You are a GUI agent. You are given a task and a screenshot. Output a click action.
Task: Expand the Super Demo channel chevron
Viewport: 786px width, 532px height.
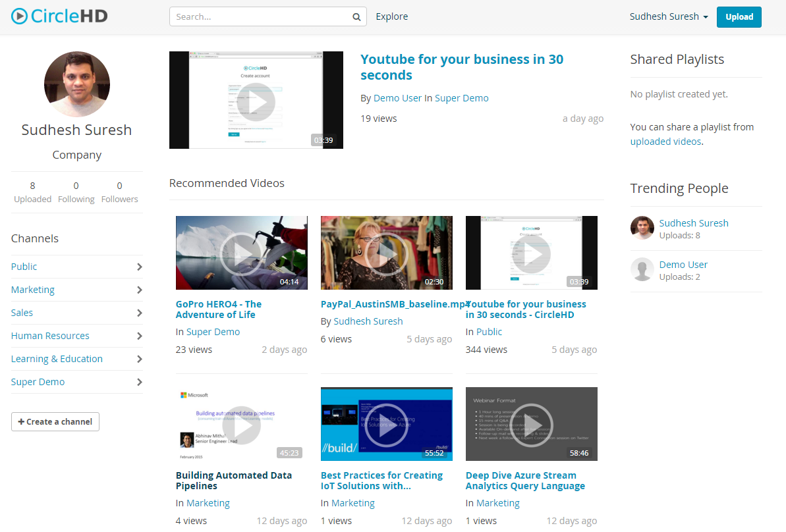[140, 383]
